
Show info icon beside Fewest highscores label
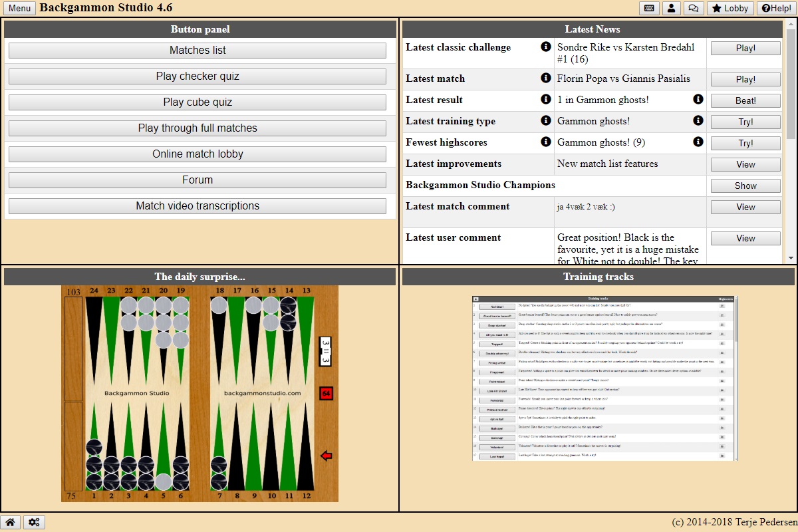click(546, 142)
